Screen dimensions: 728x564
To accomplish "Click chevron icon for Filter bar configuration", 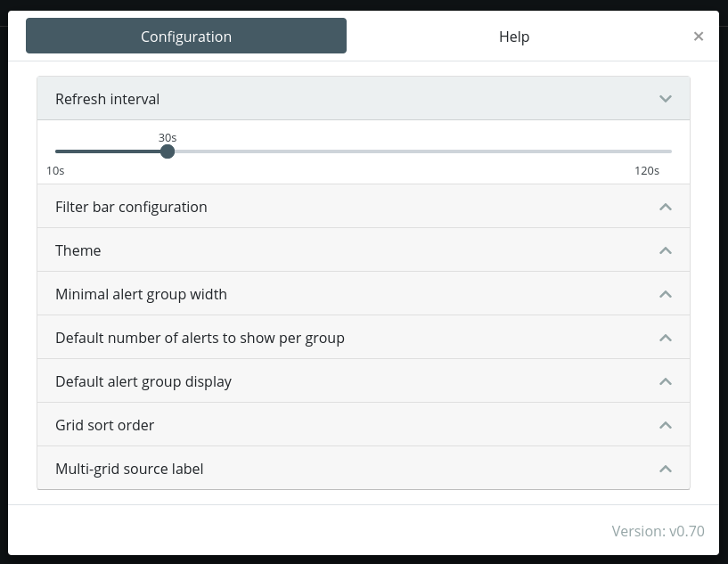I will pyautogui.click(x=666, y=207).
